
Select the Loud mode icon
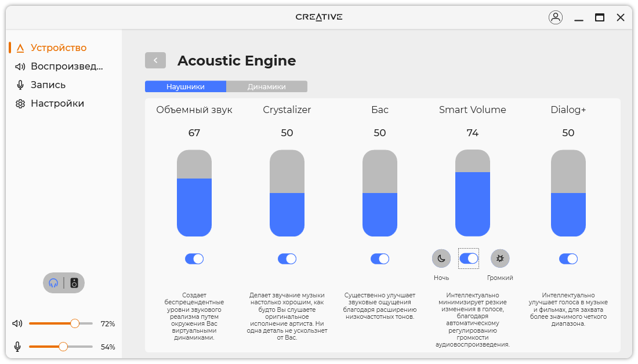(500, 259)
